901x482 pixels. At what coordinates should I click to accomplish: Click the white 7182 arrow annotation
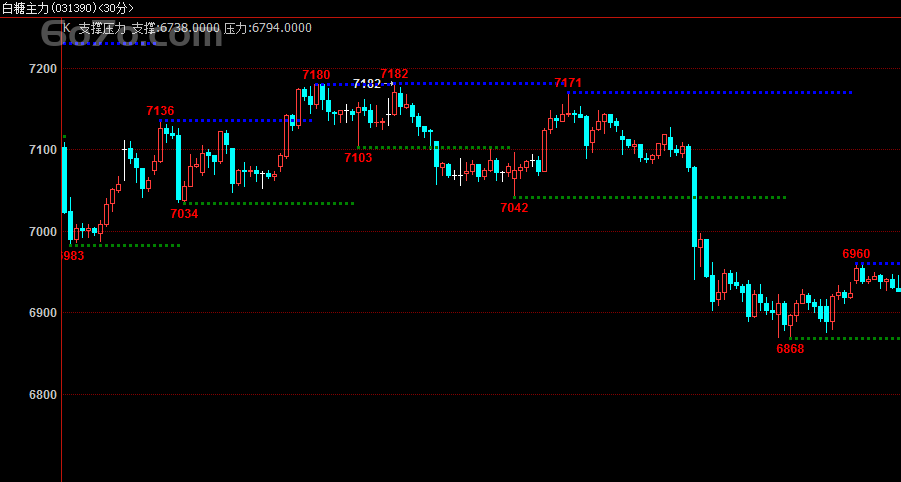point(374,84)
